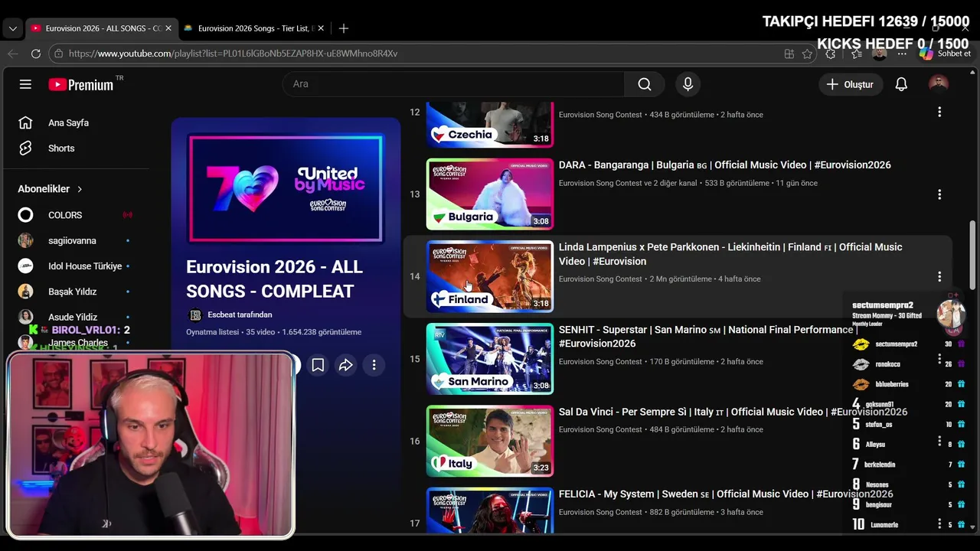The image size is (980, 551).
Task: Open the YouTube hamburger guide menu
Action: click(x=25, y=84)
